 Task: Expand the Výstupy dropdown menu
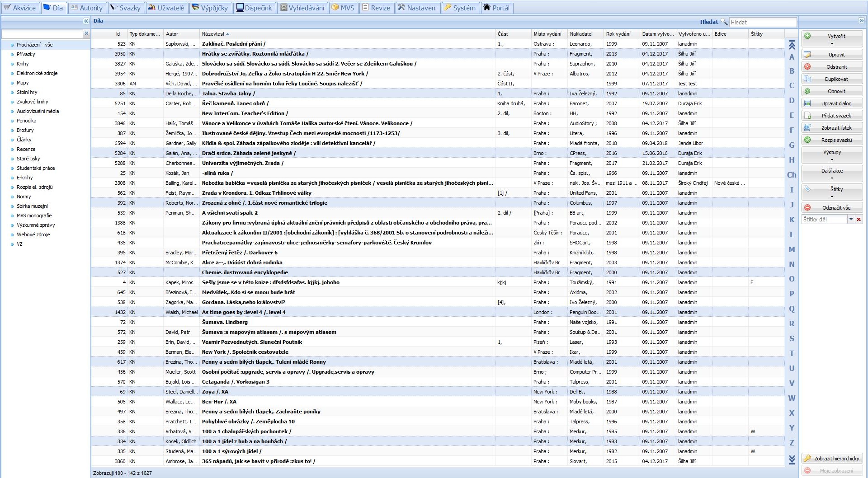point(832,155)
